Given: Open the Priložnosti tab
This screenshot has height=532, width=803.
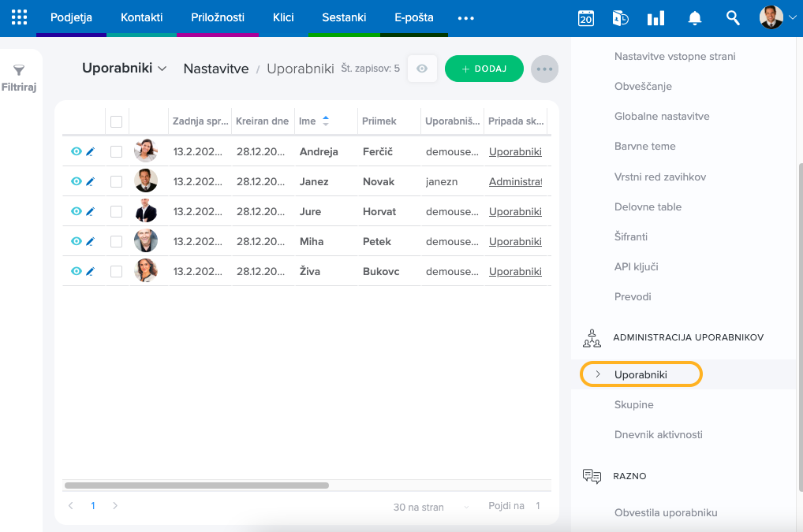Looking at the screenshot, I should pos(217,17).
